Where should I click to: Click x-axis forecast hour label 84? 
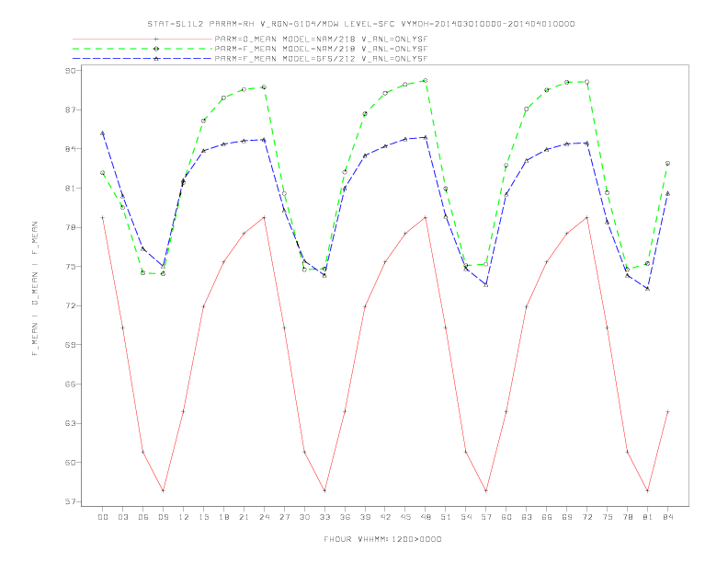(668, 517)
